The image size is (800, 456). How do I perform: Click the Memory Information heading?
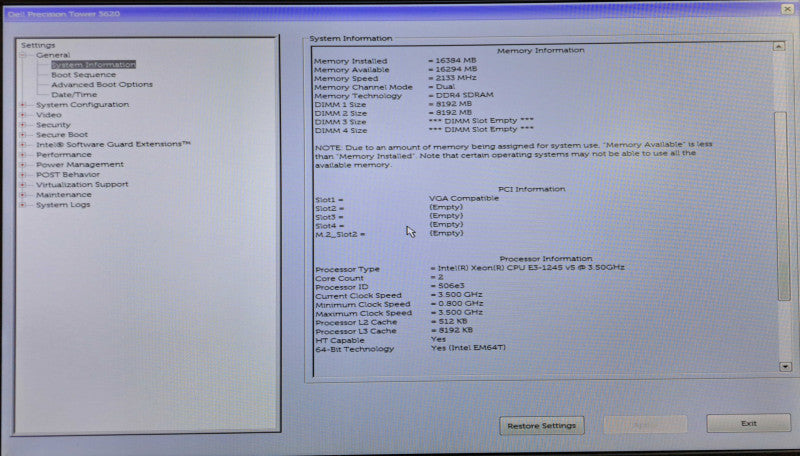click(x=541, y=50)
